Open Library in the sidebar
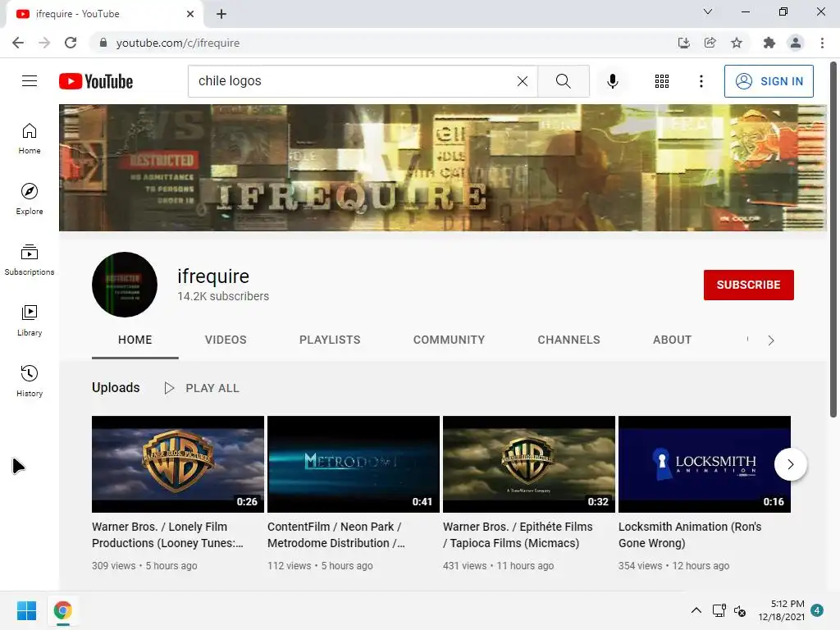This screenshot has width=840, height=630. (x=30, y=321)
